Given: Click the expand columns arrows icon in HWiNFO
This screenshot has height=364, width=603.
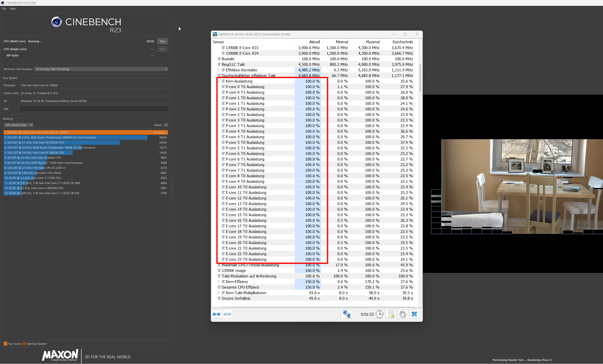Looking at the screenshot, I should point(216,314).
